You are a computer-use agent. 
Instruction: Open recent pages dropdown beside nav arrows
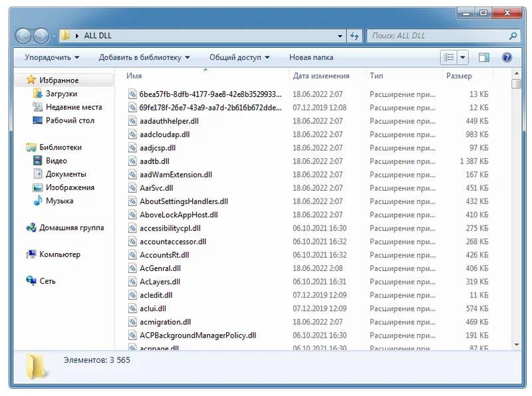pyautogui.click(x=53, y=36)
